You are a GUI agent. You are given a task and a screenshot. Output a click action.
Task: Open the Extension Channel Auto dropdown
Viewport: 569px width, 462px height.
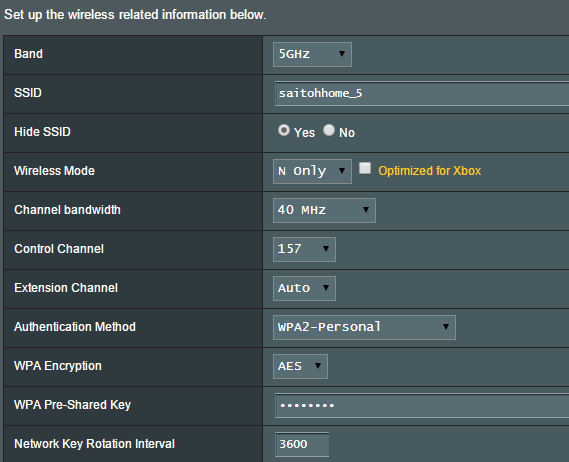[304, 289]
